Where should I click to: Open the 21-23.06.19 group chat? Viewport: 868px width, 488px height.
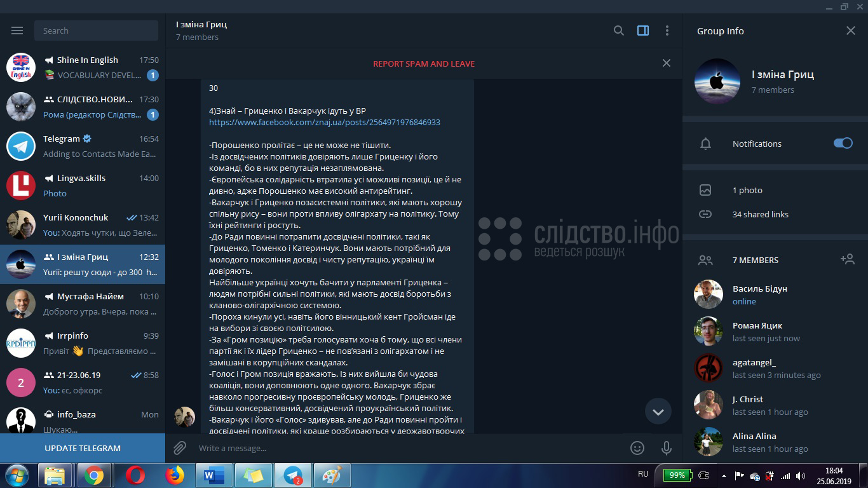[x=83, y=383]
